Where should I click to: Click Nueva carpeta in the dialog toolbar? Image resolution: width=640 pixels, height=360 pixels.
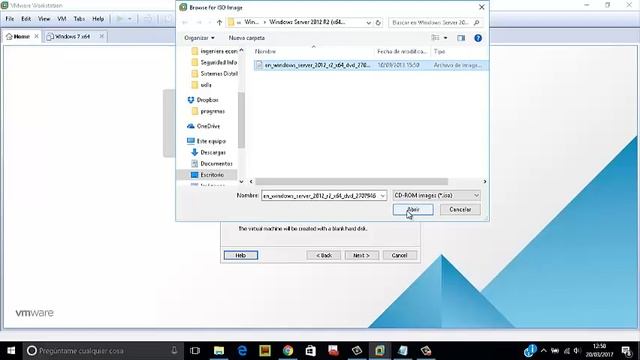point(247,38)
